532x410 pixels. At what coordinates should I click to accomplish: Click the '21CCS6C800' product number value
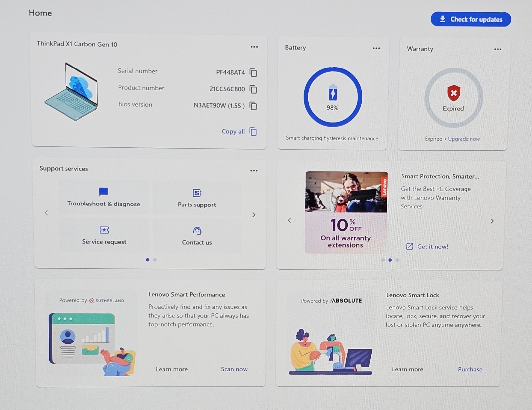coord(227,89)
